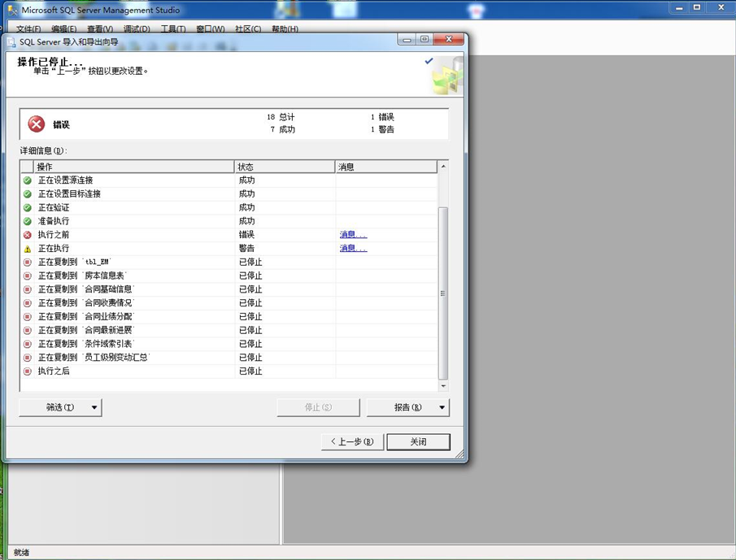Image resolution: width=736 pixels, height=560 pixels.
Task: Open the 文件(F) menu
Action: point(28,29)
